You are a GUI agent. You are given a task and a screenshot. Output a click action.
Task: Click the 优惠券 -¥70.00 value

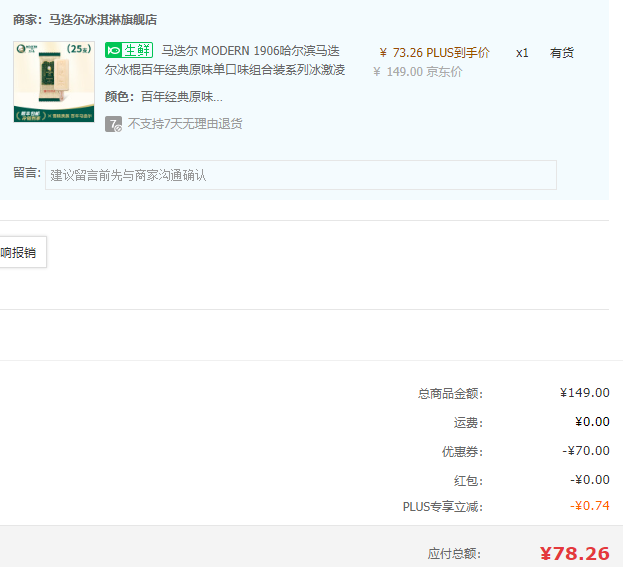pyautogui.click(x=586, y=451)
